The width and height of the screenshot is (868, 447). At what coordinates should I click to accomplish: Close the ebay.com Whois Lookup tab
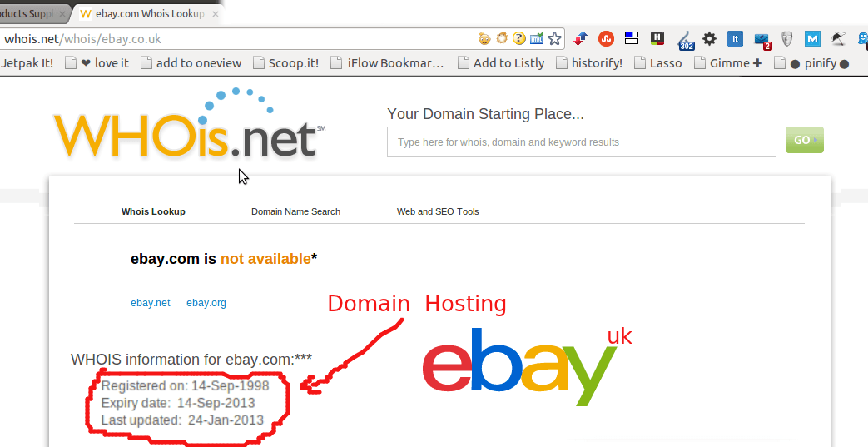(x=216, y=14)
